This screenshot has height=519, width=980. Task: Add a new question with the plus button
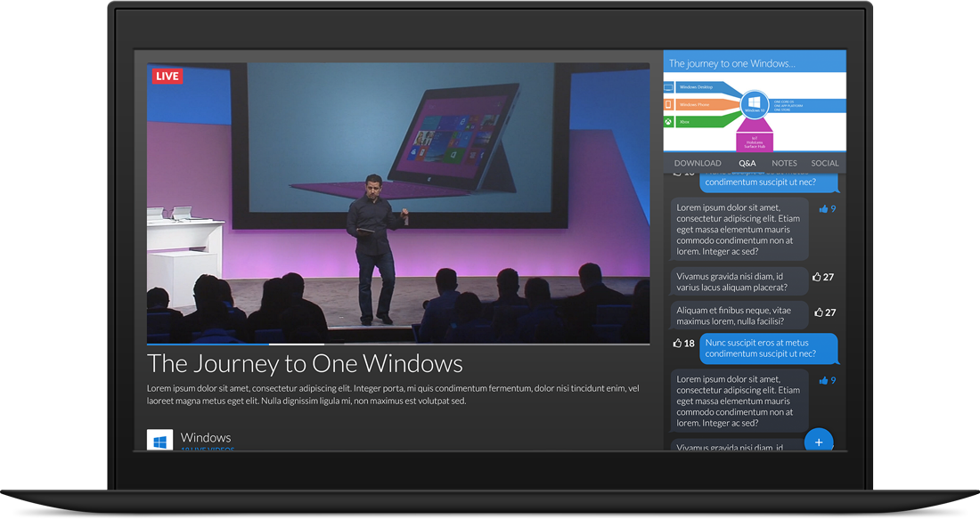(819, 441)
